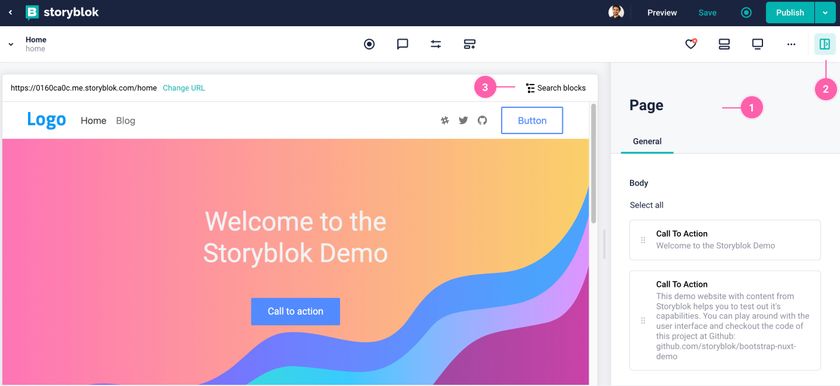Click the teal circular status icon

click(746, 12)
